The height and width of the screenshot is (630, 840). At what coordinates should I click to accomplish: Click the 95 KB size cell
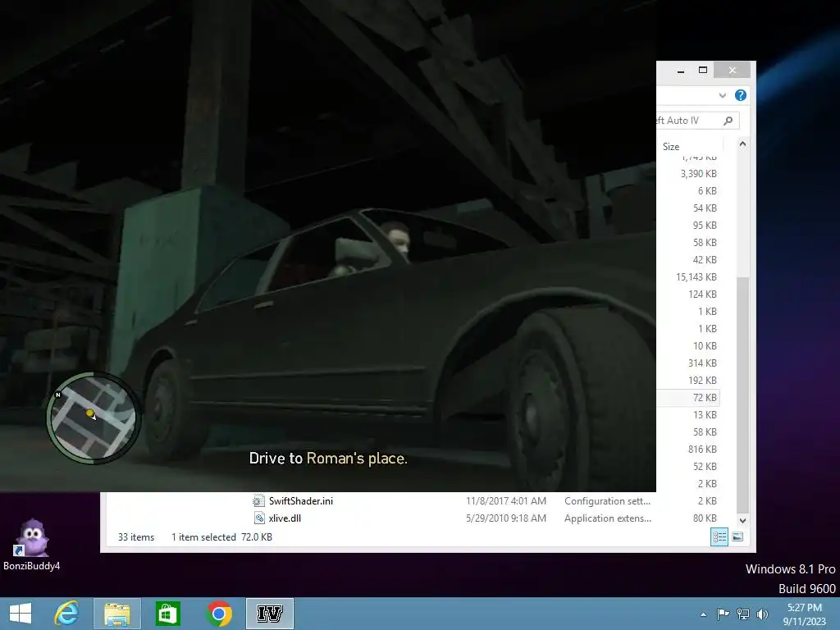point(705,225)
